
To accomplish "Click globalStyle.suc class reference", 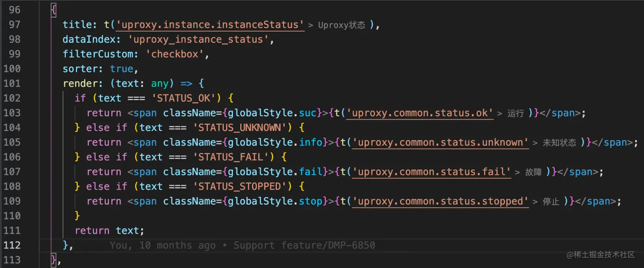I will (273, 113).
